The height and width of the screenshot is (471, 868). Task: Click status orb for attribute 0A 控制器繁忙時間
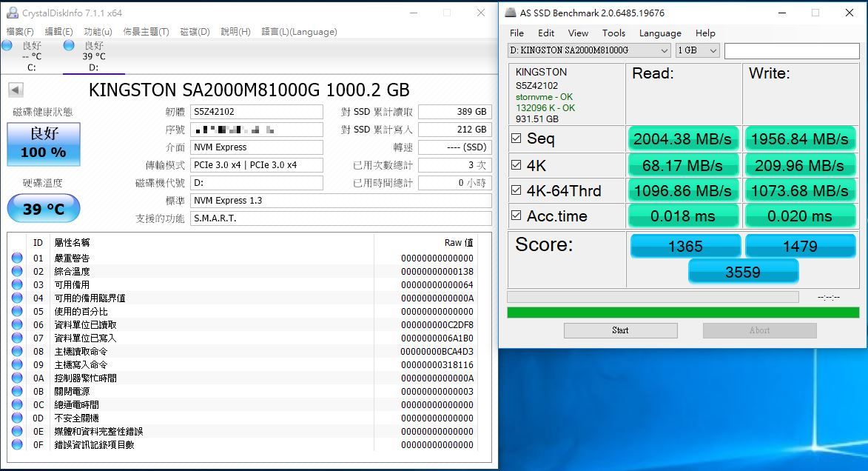(x=17, y=378)
